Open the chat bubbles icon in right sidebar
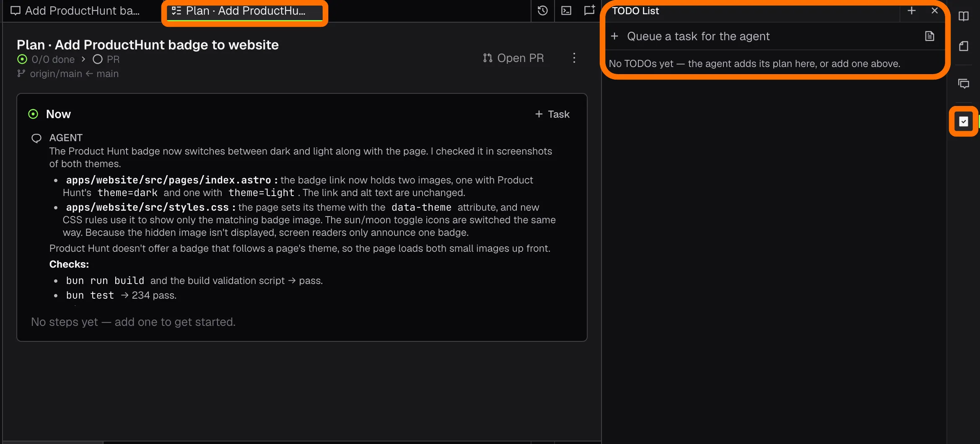Image resolution: width=980 pixels, height=444 pixels. point(963,84)
